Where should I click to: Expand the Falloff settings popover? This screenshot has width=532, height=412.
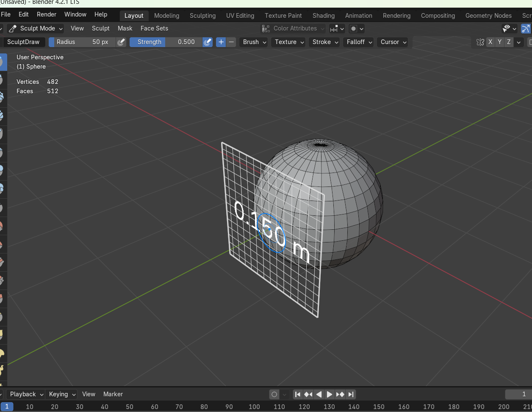(358, 42)
